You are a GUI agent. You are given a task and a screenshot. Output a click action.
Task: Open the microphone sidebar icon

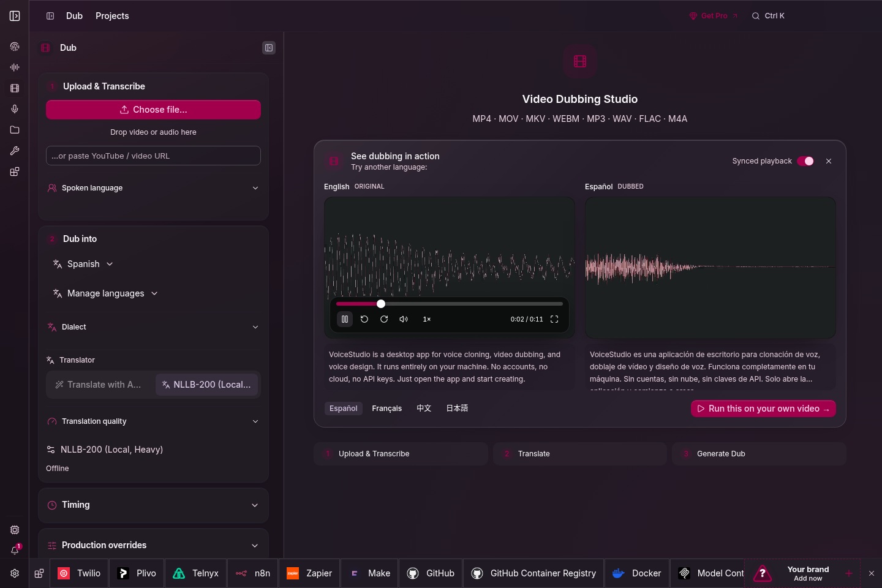15,109
